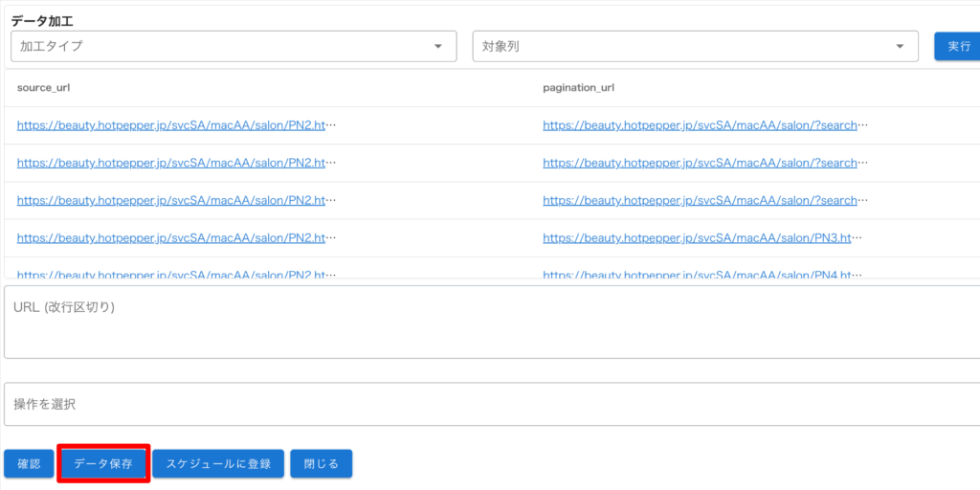
Task: Open the third row pagination_url link
Action: (705, 200)
